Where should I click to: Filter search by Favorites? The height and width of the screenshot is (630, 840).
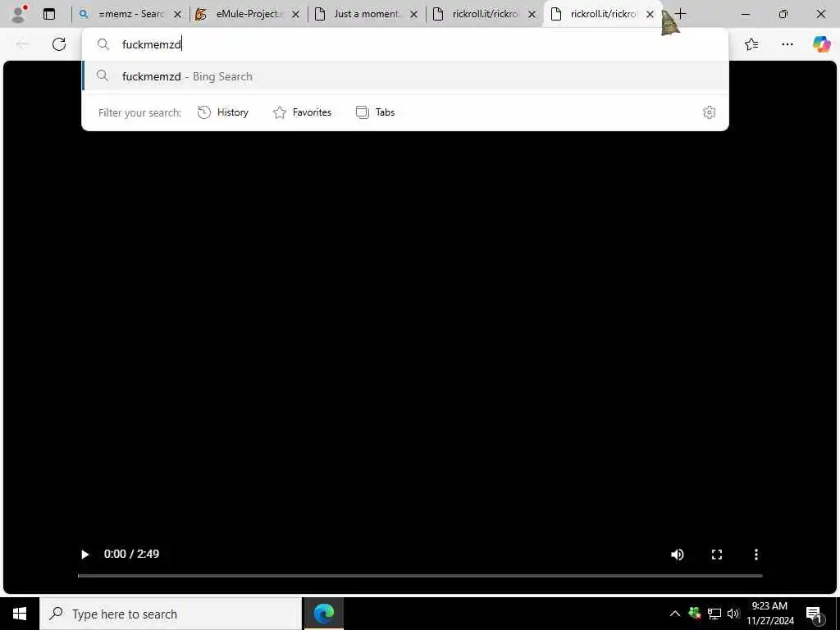[303, 112]
